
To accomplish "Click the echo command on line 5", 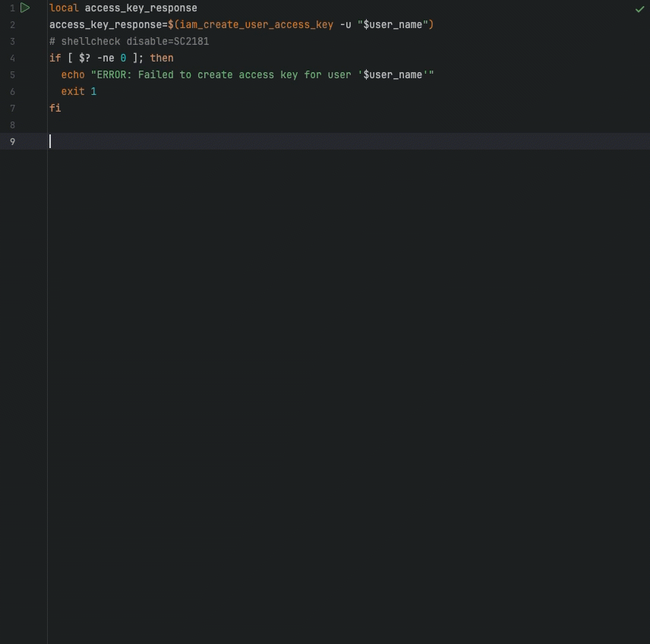I will [74, 74].
